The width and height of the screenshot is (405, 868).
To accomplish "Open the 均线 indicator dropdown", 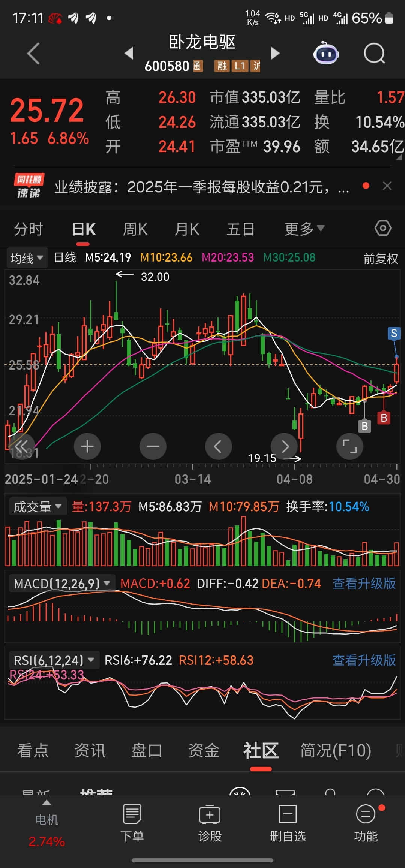I will [x=27, y=258].
